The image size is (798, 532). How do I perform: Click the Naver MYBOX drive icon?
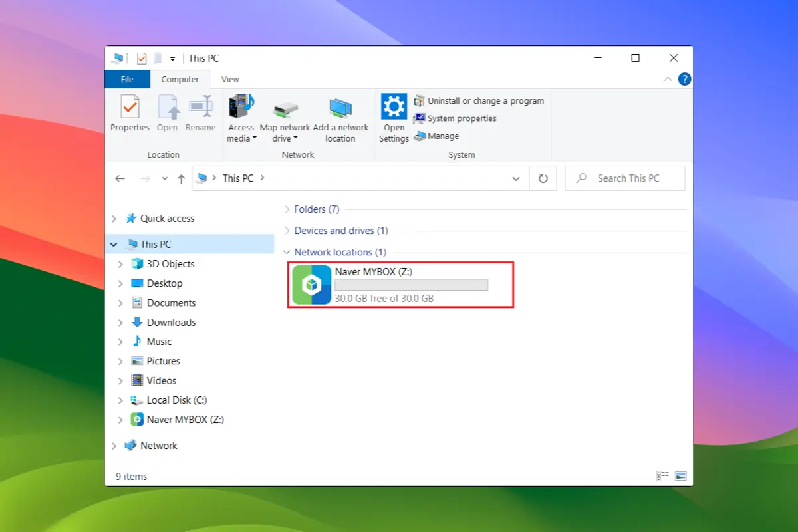point(312,285)
